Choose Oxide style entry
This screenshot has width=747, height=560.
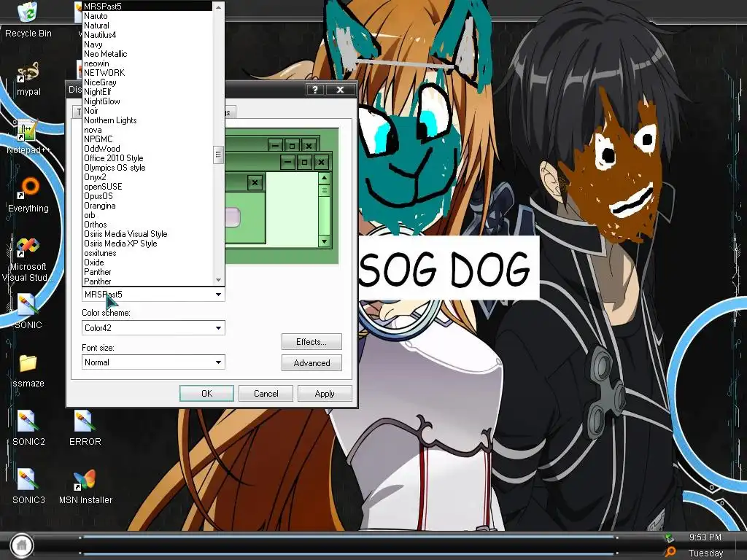pyautogui.click(x=147, y=262)
